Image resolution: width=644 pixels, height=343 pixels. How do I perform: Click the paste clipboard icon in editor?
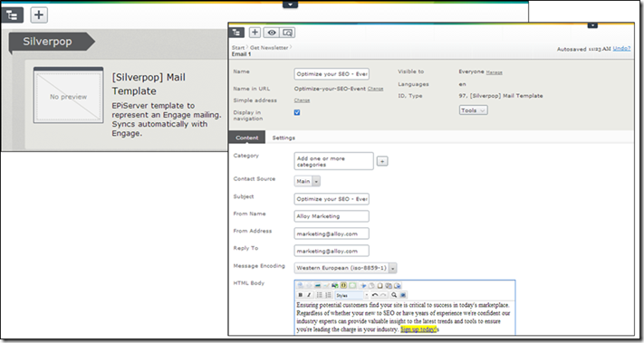[380, 285]
